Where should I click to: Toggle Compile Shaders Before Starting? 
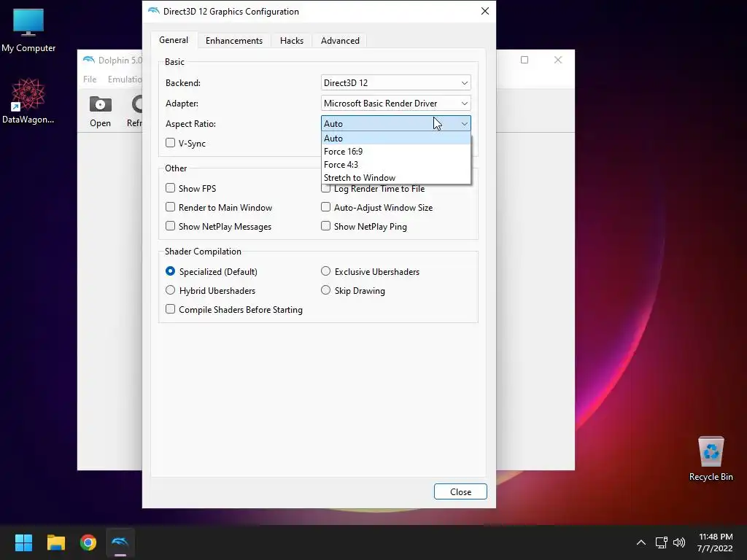coord(170,309)
